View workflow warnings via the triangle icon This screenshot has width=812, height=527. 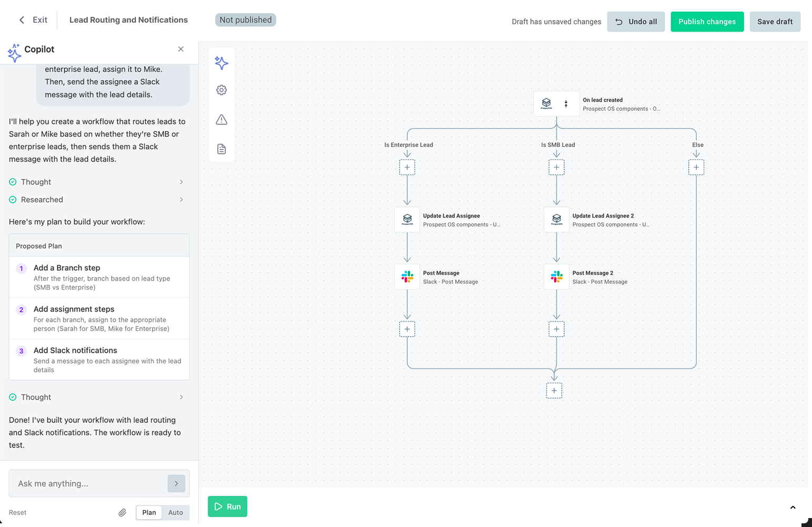pyautogui.click(x=222, y=120)
